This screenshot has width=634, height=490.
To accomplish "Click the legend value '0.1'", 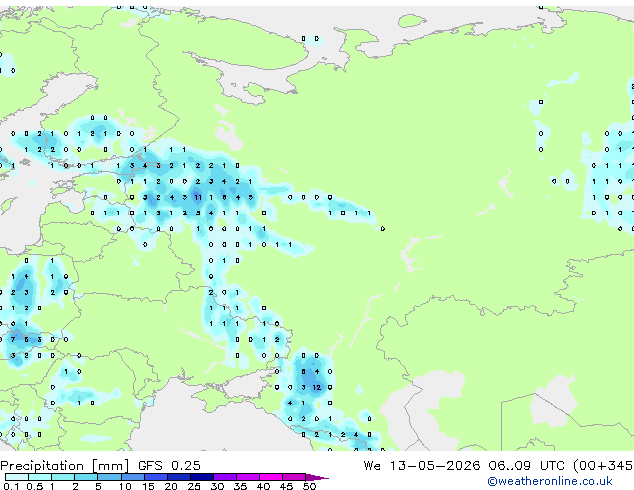I will (x=11, y=486).
